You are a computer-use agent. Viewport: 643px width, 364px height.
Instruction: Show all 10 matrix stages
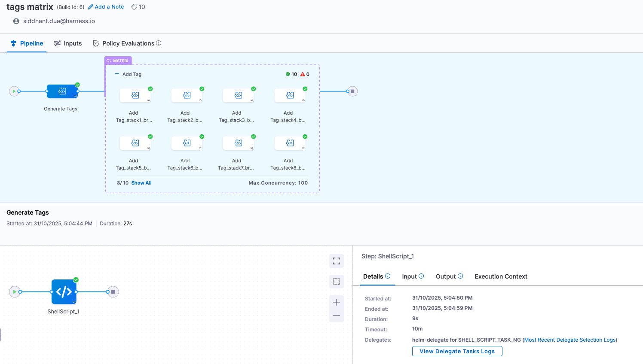141,183
